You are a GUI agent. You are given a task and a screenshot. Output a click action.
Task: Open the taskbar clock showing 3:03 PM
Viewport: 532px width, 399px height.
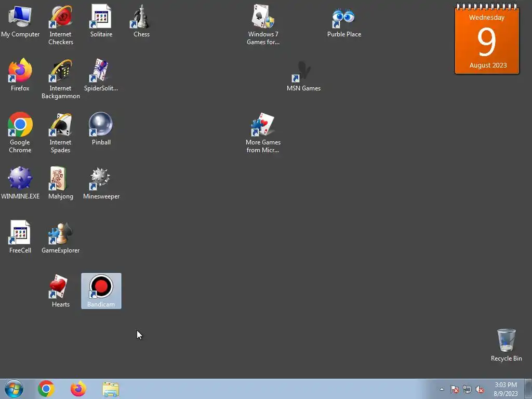click(506, 389)
